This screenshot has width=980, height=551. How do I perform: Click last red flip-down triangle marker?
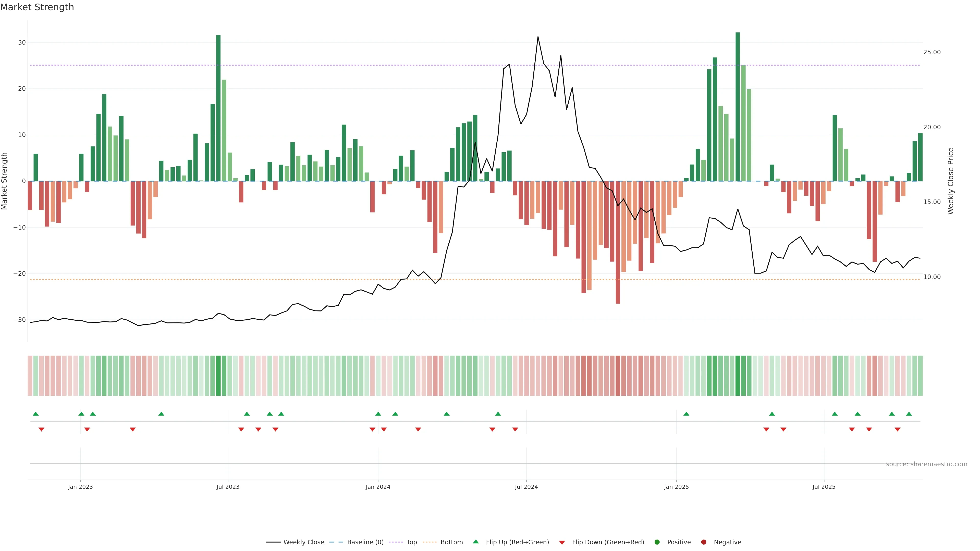click(x=898, y=429)
